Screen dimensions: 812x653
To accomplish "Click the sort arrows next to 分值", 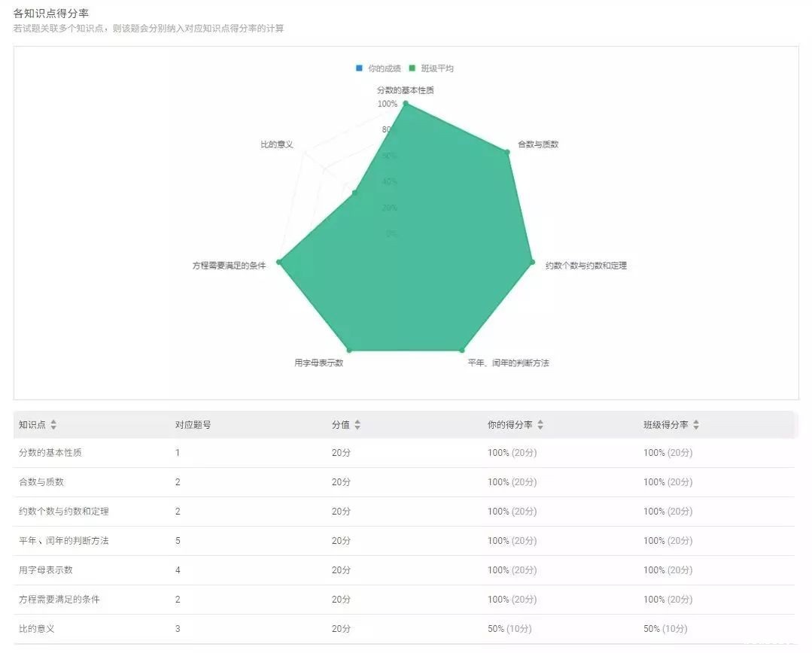I will 357,425.
